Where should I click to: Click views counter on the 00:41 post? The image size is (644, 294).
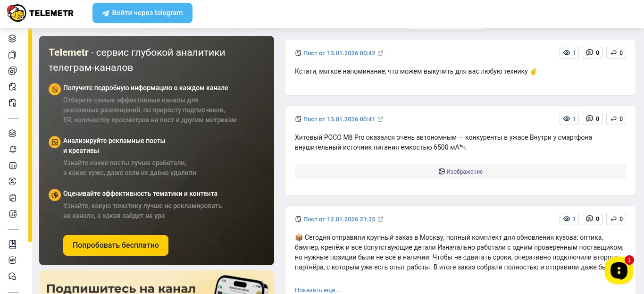569,119
